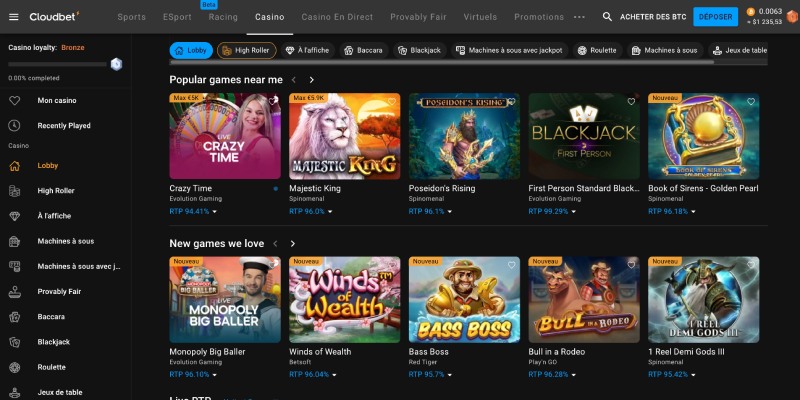800x400 pixels.
Task: Select the Machines à sous avec jackpot pill
Action: [509, 51]
